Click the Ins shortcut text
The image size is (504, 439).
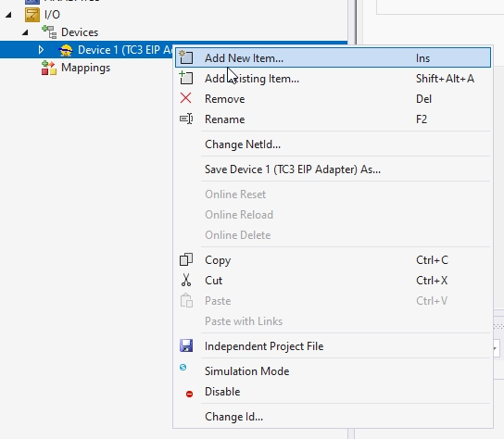click(x=422, y=58)
